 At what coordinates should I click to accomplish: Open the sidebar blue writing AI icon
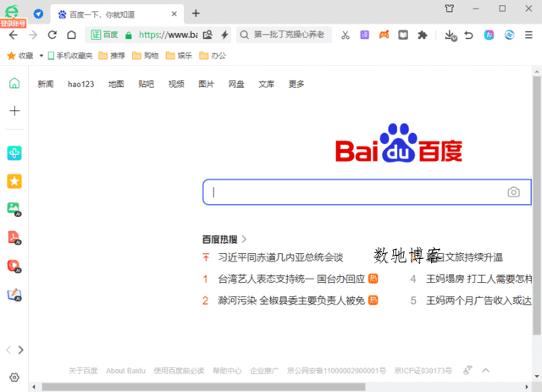click(x=14, y=295)
